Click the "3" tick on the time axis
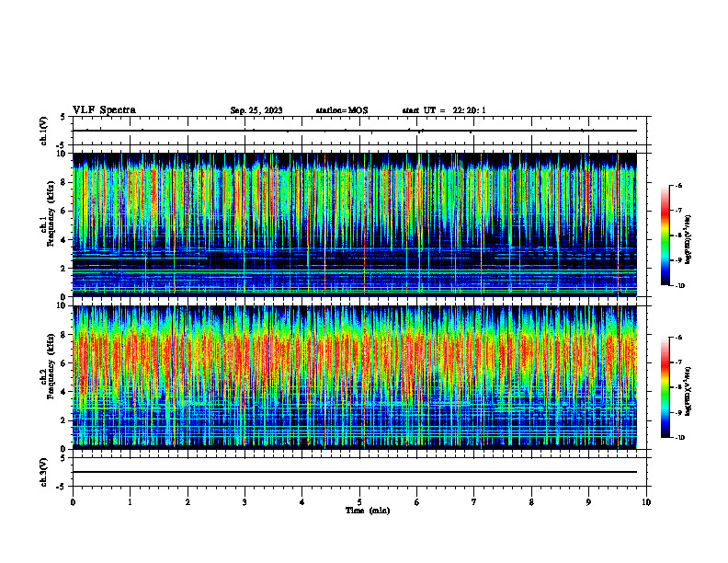The image size is (728, 563). click(x=245, y=502)
